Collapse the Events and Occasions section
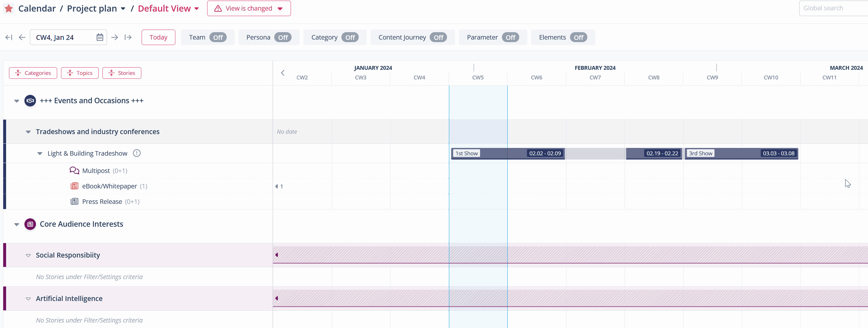The image size is (868, 328). click(x=16, y=101)
